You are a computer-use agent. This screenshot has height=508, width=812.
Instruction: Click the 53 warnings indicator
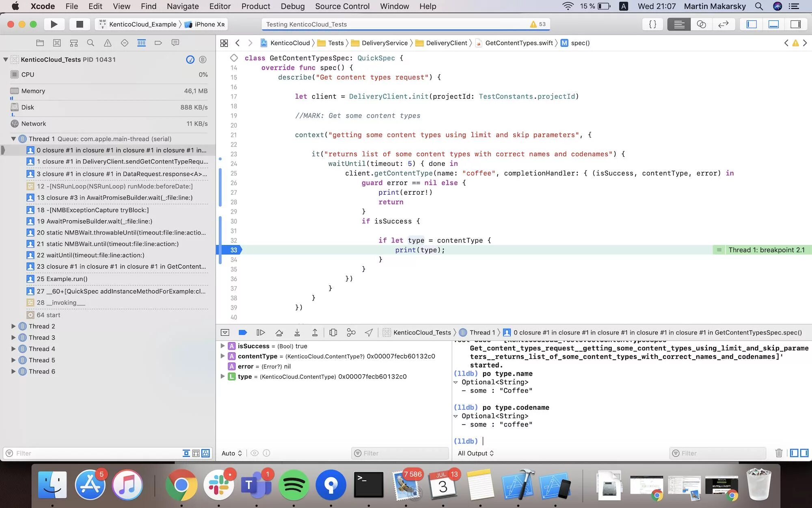(538, 24)
